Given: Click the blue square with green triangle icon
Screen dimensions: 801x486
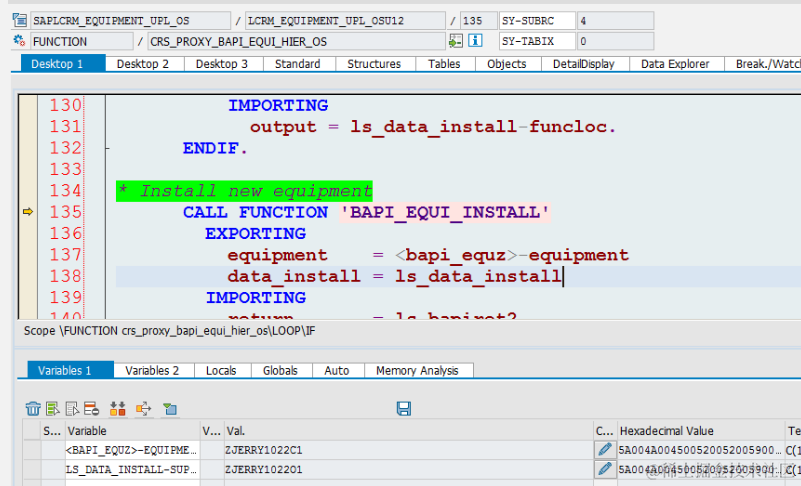Looking at the screenshot, I should (170, 408).
